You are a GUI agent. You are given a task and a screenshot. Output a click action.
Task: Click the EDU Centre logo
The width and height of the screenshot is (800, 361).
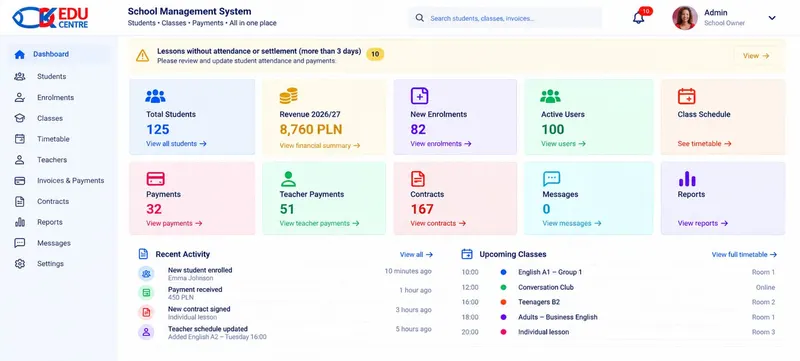[x=51, y=17]
